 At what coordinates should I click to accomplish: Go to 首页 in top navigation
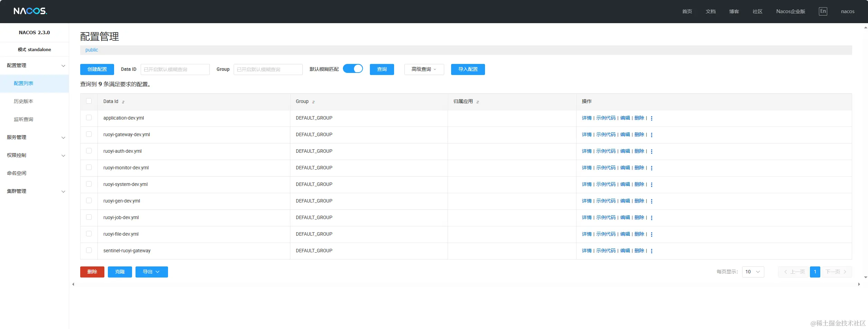[x=687, y=11]
